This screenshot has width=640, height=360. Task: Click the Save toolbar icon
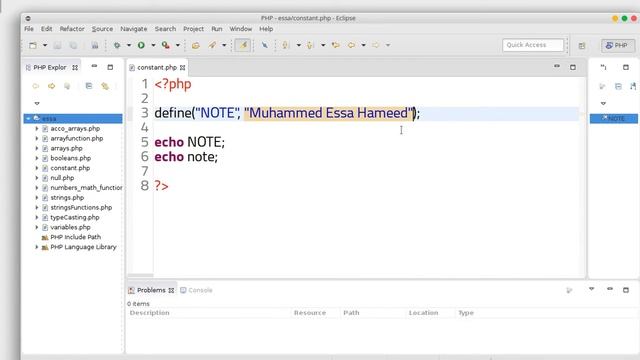[x=58, y=45]
